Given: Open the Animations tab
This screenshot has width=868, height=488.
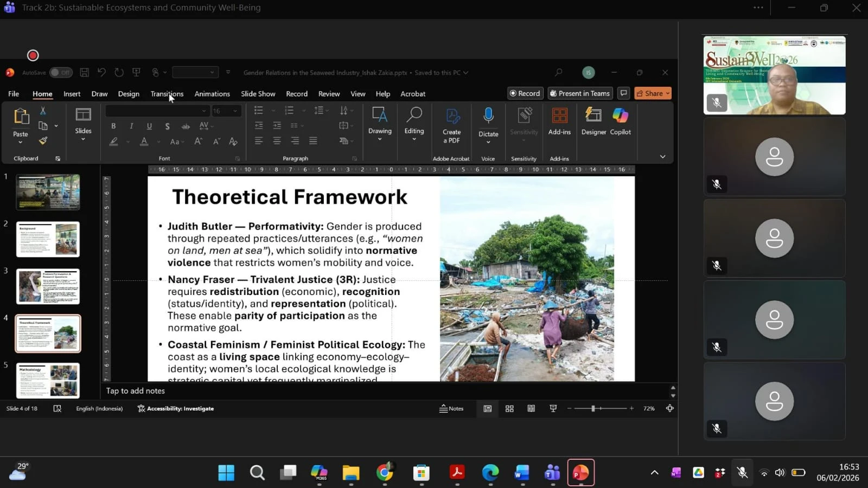Looking at the screenshot, I should [x=212, y=94].
